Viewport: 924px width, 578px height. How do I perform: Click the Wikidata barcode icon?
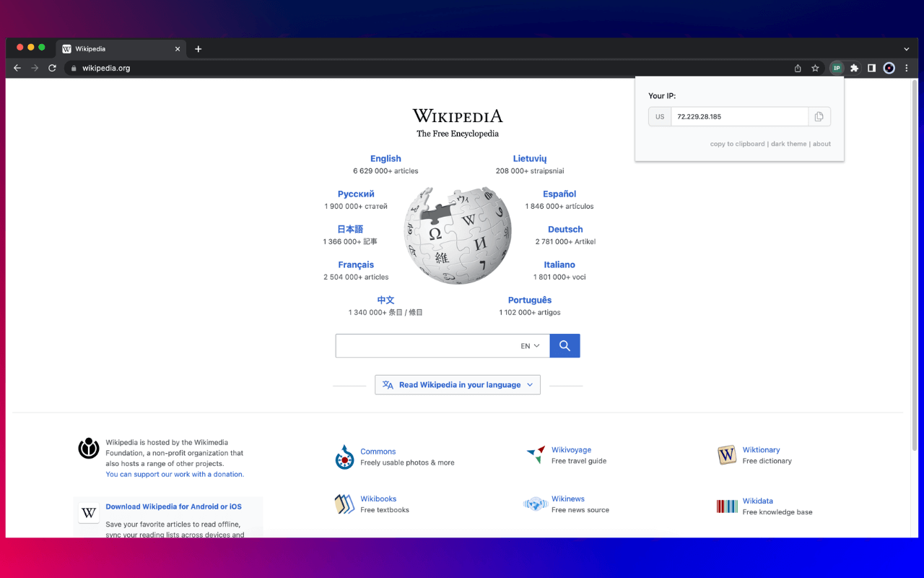(726, 506)
